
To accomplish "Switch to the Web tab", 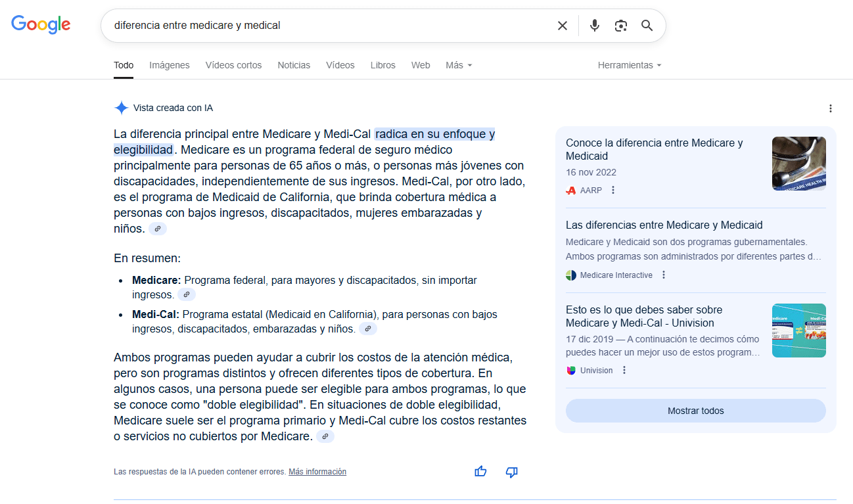I will click(421, 65).
